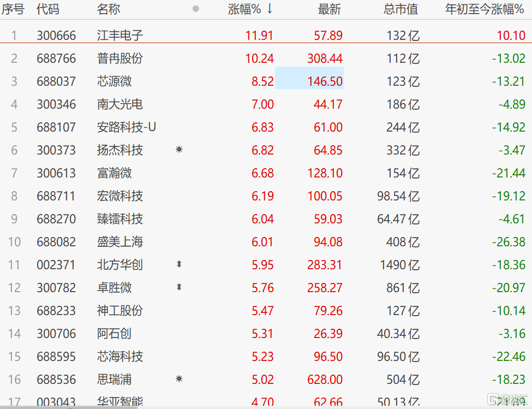
Task: Select stock name 臻镭科技
Action: click(x=120, y=219)
